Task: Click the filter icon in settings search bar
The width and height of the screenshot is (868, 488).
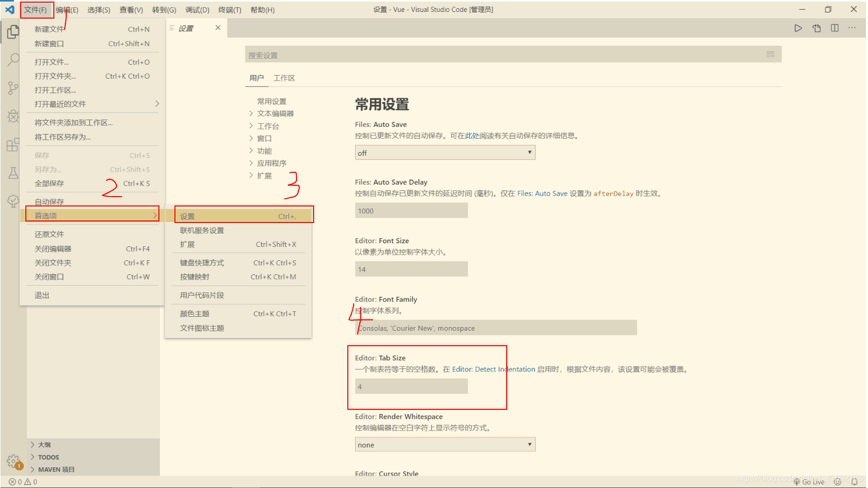Action: pyautogui.click(x=770, y=54)
